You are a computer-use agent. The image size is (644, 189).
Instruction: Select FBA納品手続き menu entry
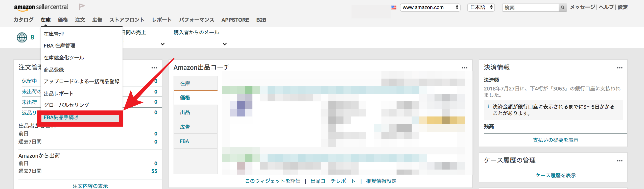point(61,117)
